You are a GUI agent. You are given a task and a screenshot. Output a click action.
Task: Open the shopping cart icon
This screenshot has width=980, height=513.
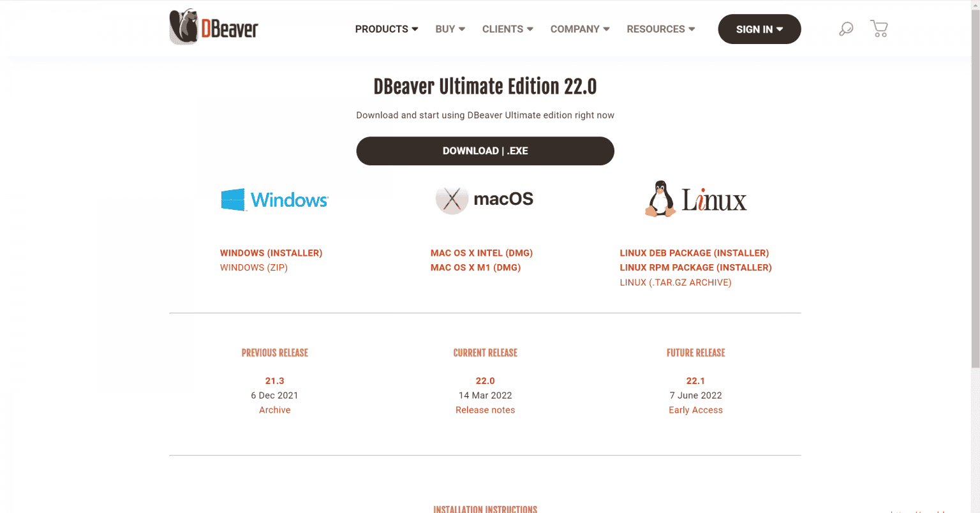coord(879,29)
